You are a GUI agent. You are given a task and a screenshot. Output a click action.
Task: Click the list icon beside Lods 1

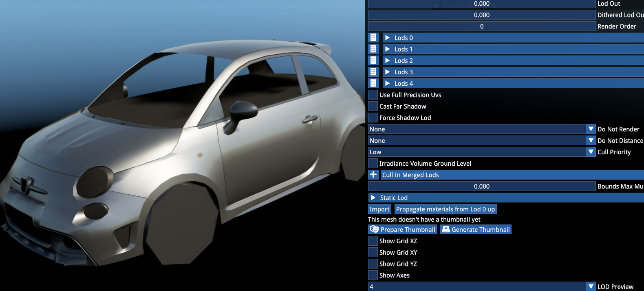[373, 49]
